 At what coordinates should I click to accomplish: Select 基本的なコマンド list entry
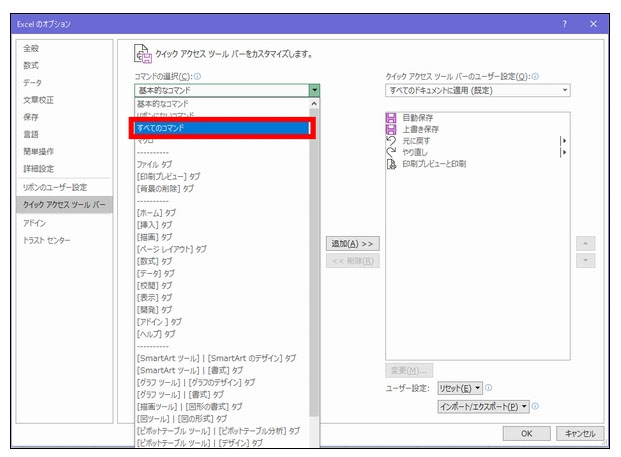click(222, 104)
